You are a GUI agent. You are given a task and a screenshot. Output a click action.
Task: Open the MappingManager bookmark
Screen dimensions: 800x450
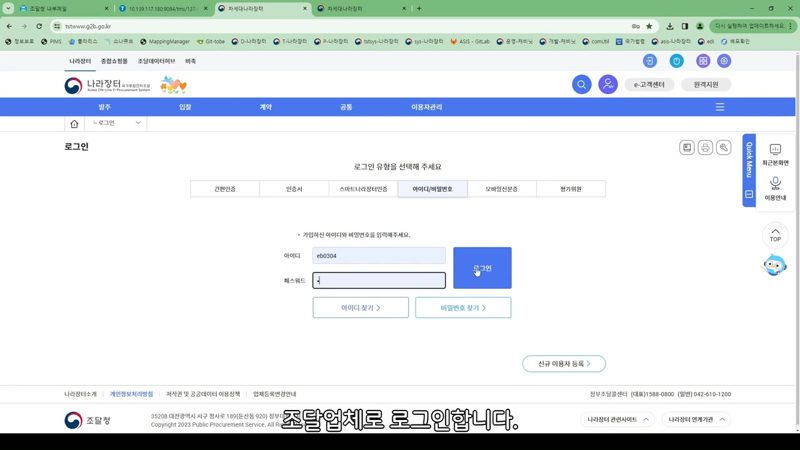(164, 41)
